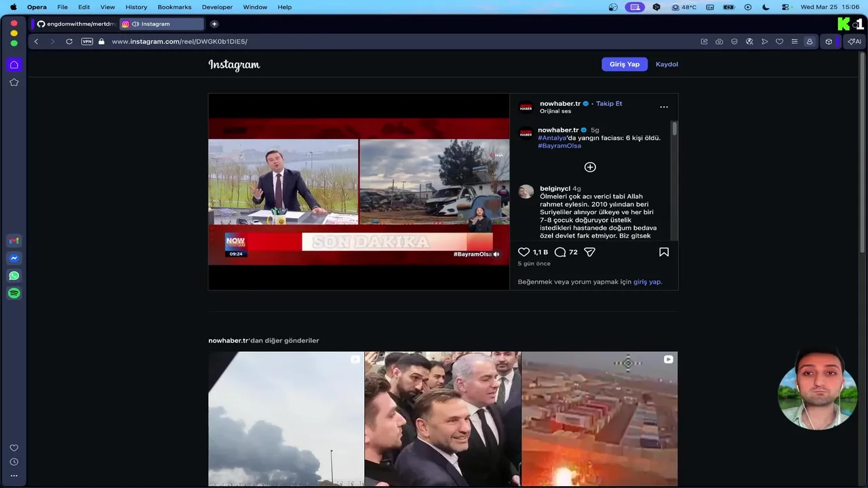Open the belginycl commenter profile name

coord(555,188)
